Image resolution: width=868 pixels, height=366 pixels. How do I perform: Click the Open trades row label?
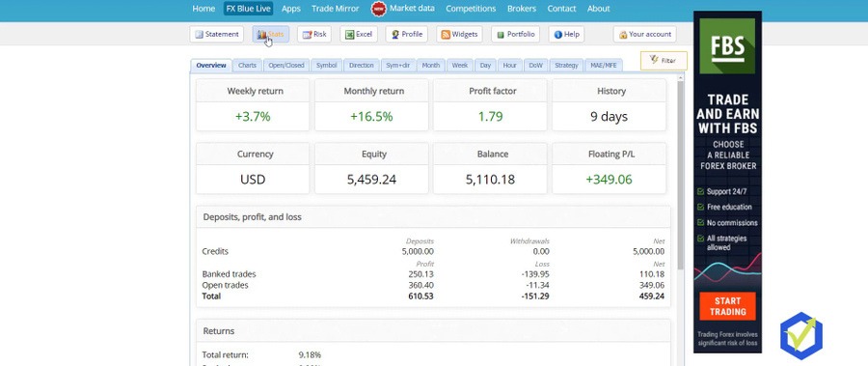[225, 285]
